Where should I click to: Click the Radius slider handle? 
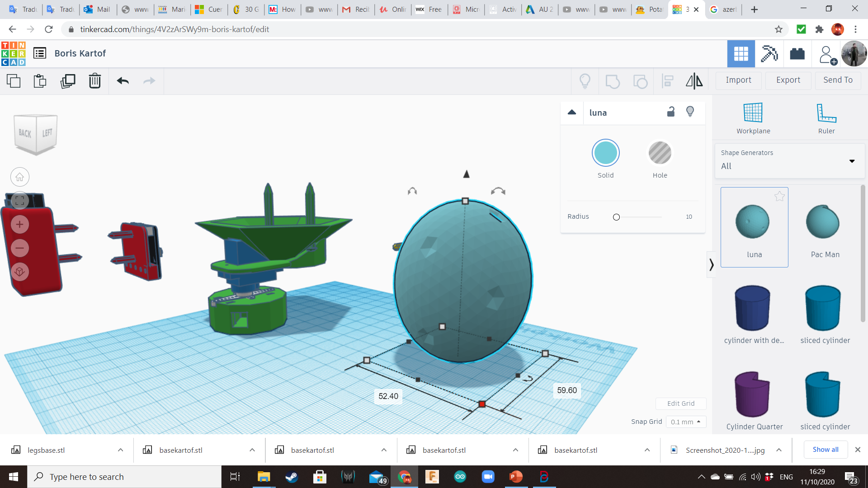point(616,217)
